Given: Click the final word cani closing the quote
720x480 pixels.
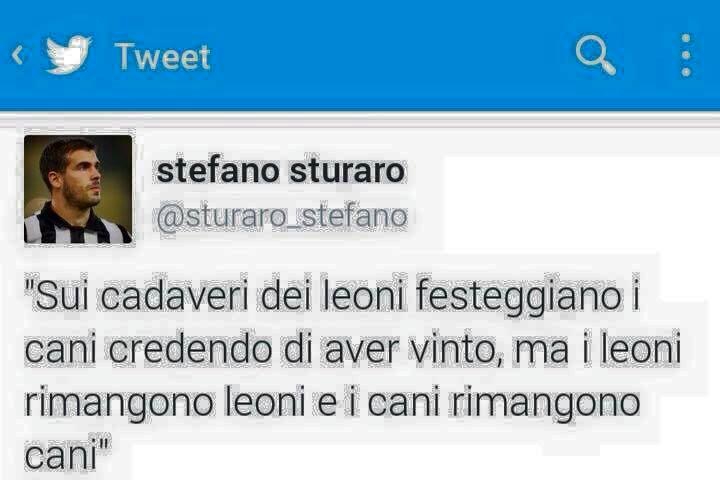Looking at the screenshot, I should point(61,455).
